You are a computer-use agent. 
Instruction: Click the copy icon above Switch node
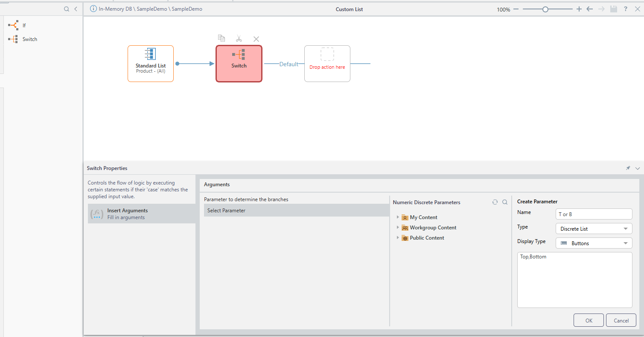tap(221, 38)
